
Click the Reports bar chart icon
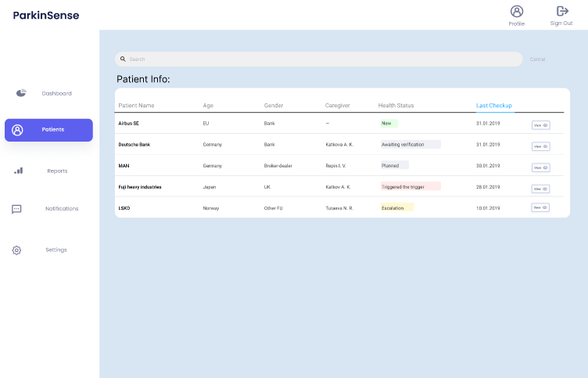pyautogui.click(x=18, y=171)
